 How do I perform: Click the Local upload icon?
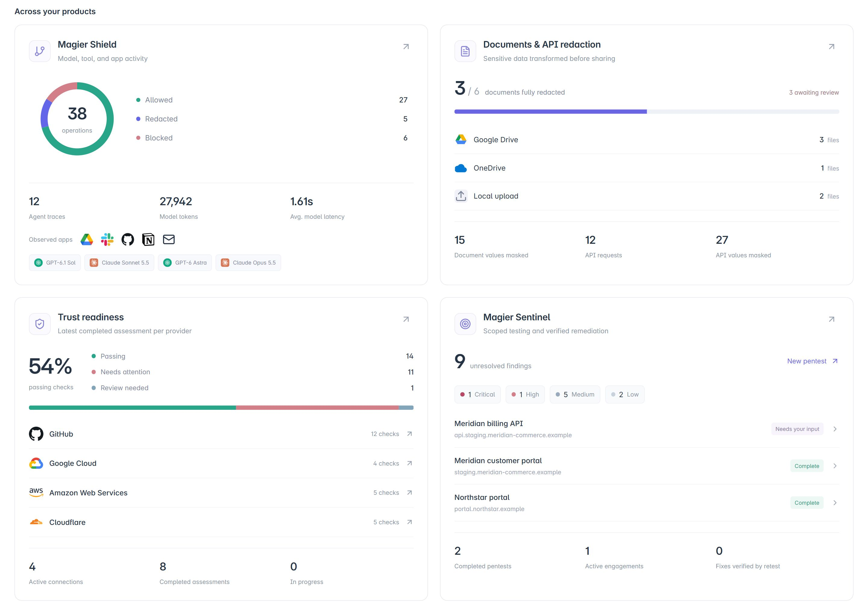(x=461, y=196)
